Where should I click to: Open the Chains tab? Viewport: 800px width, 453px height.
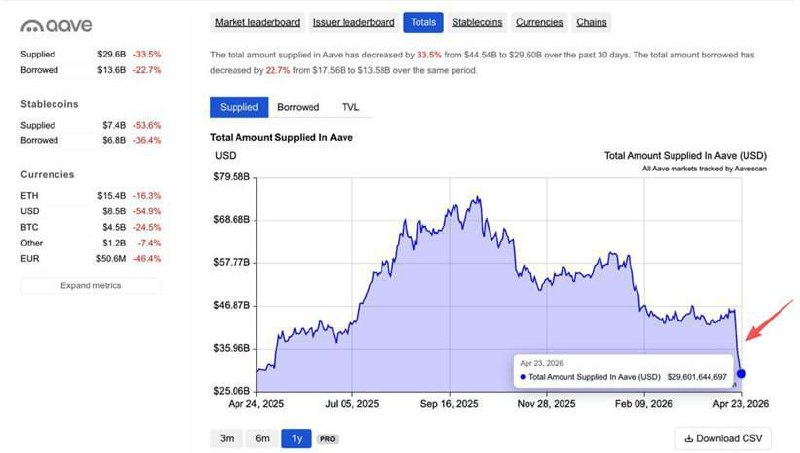[591, 22]
